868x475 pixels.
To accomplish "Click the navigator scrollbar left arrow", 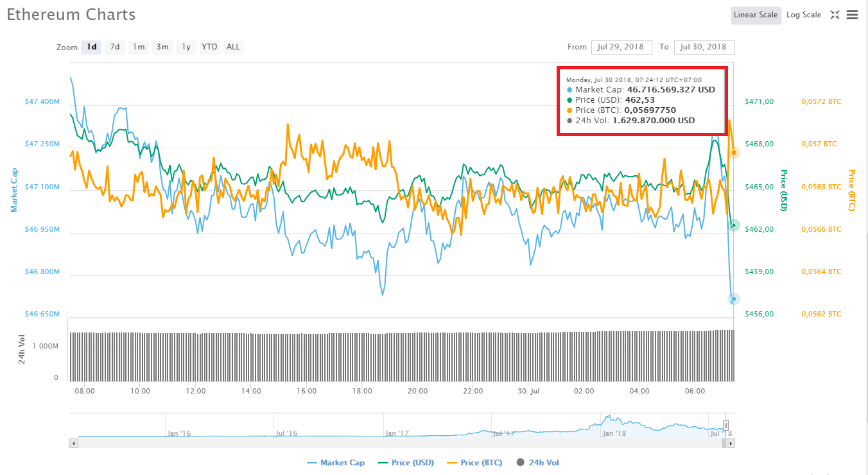I will pyautogui.click(x=74, y=443).
